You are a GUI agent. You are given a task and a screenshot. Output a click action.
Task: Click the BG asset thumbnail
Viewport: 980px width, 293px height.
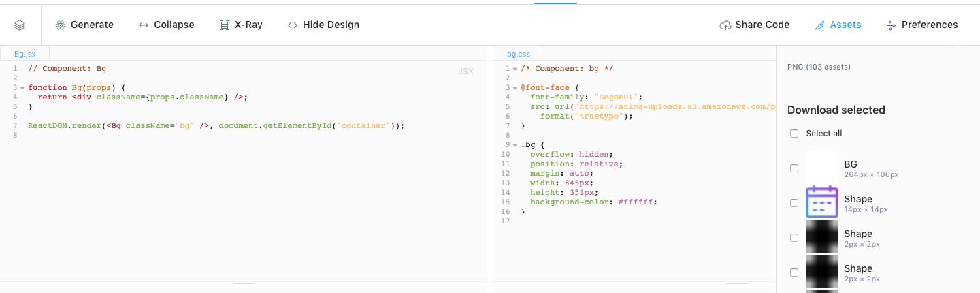coord(821,168)
